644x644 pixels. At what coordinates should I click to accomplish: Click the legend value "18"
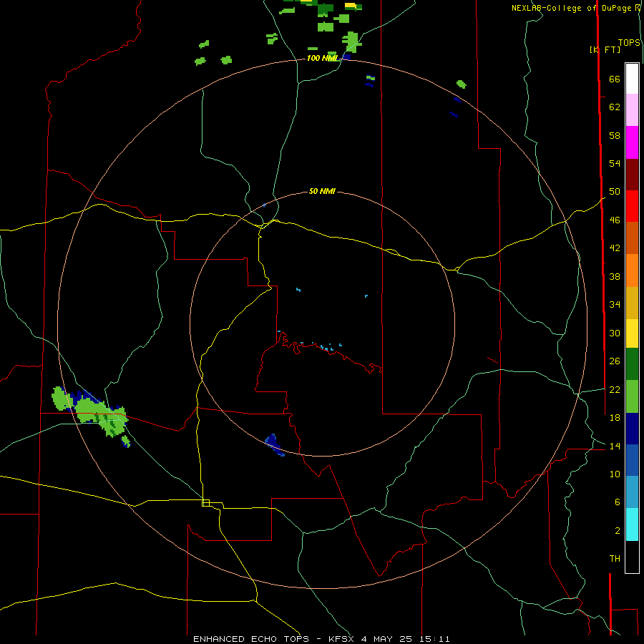[615, 418]
